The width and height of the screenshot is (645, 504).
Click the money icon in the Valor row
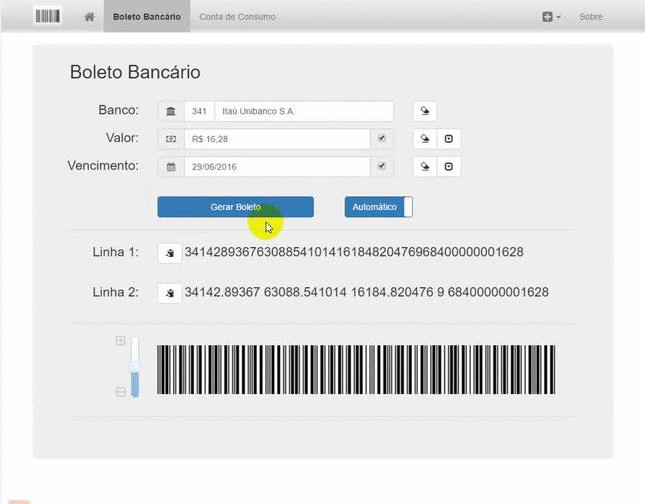pyautogui.click(x=171, y=139)
